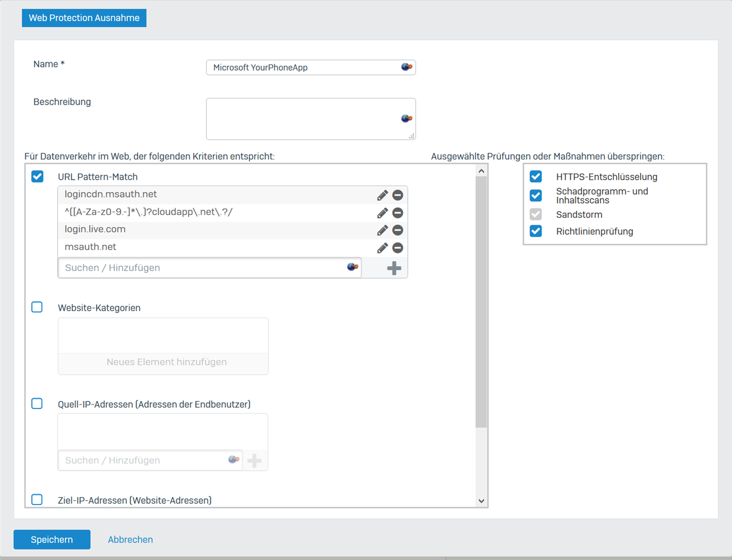Focus the URL pattern Suchen / Hinzufügen field
The width and height of the screenshot is (732, 560).
coord(203,268)
